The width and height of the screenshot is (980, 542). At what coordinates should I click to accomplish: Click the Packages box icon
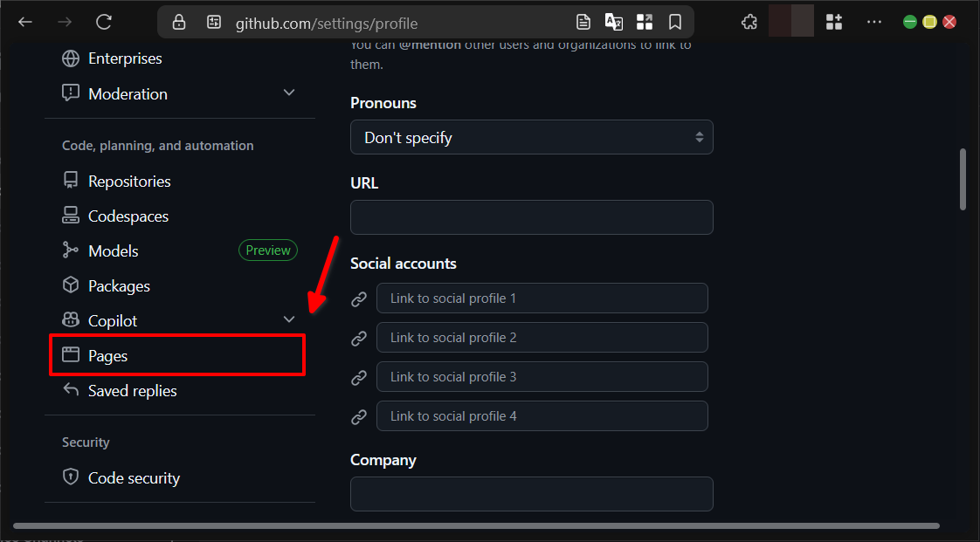[70, 285]
